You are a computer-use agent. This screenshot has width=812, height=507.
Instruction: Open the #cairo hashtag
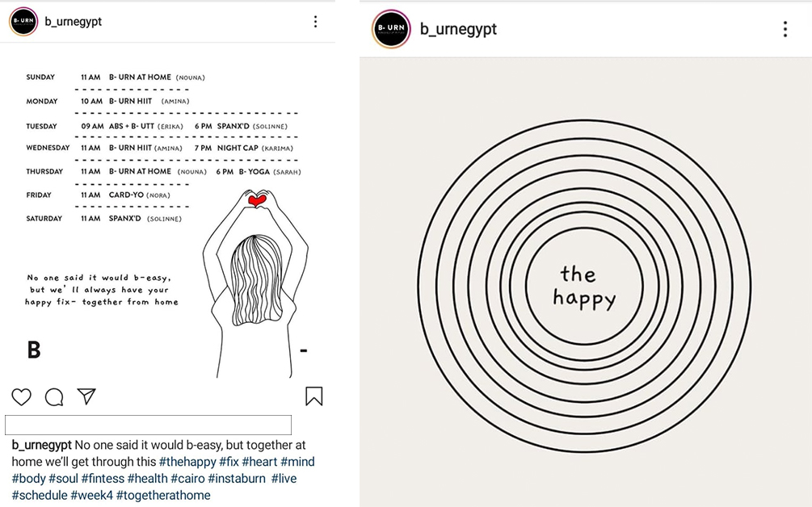187,479
